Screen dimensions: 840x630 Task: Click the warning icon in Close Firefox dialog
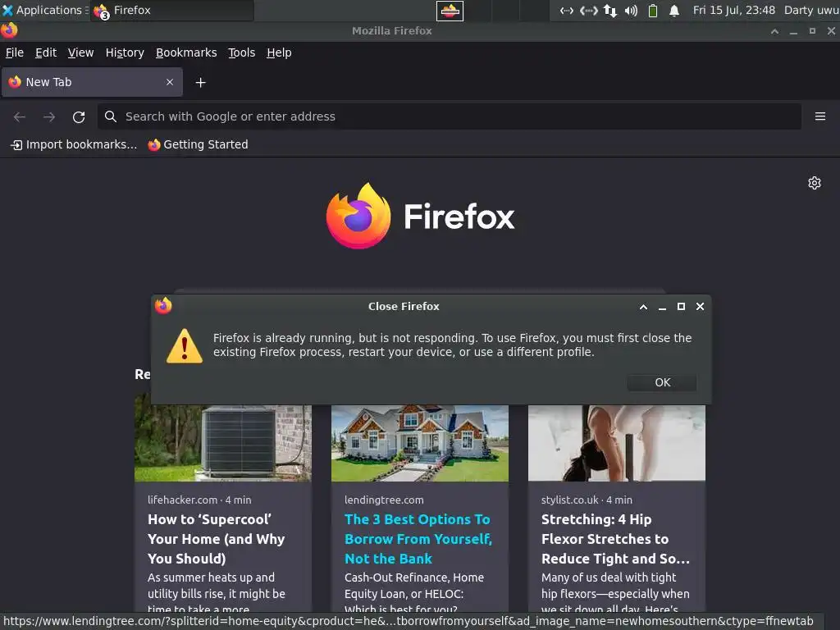click(x=185, y=346)
